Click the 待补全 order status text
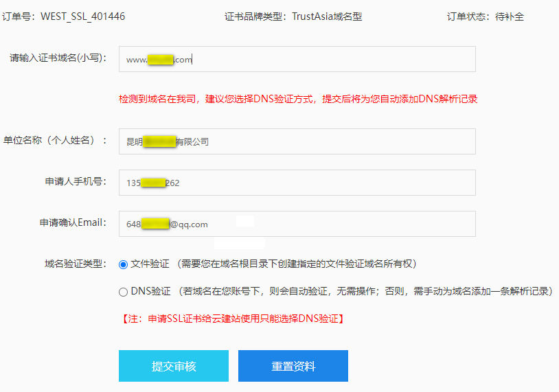The image size is (559, 392). 510,16
